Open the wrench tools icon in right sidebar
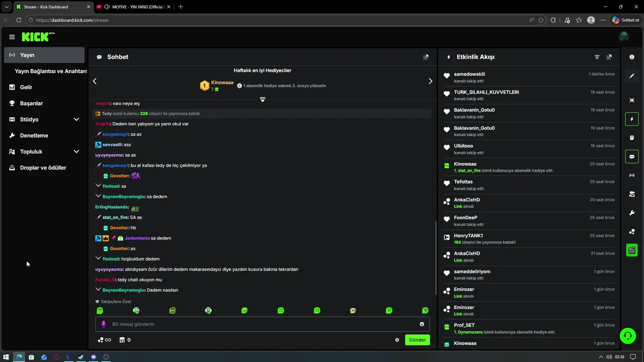 632,213
